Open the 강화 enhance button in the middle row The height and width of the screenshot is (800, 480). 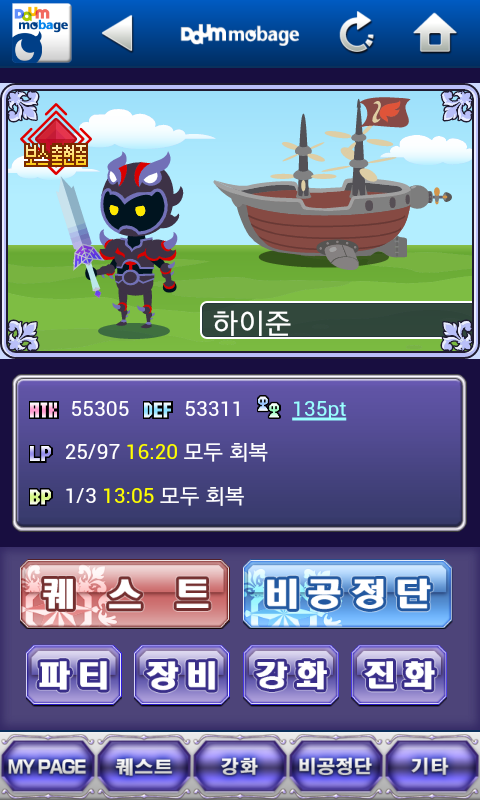point(291,675)
